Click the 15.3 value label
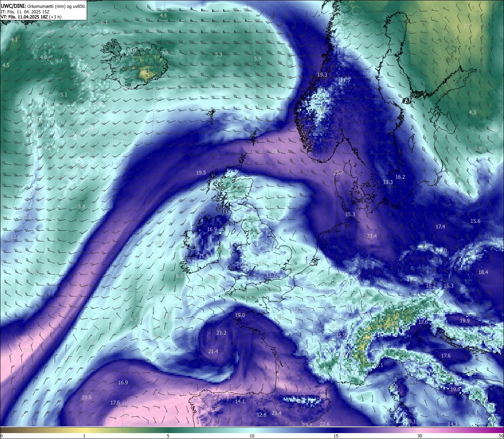The height and width of the screenshot is (439, 504). [x=350, y=214]
